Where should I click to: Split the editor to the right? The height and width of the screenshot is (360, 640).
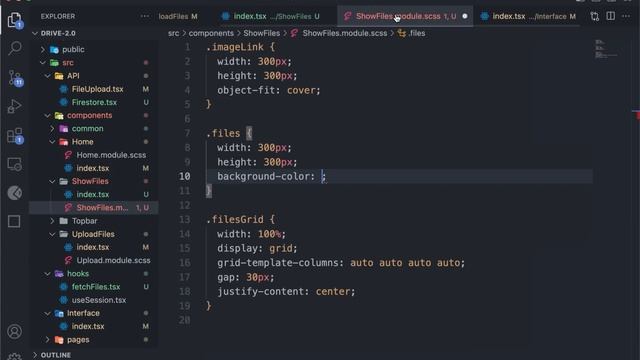[611, 16]
